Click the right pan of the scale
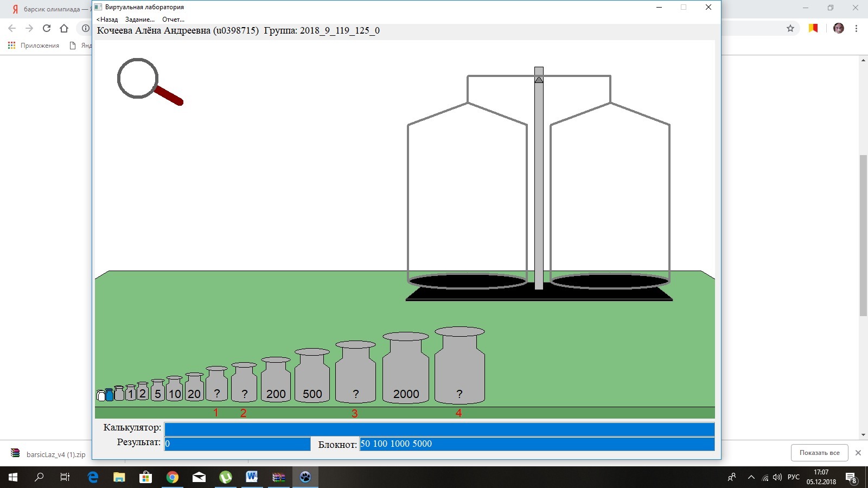 pyautogui.click(x=610, y=281)
